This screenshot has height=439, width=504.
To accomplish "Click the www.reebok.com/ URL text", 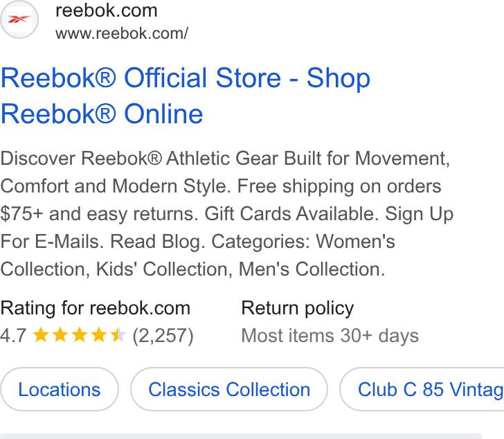I will [x=122, y=33].
